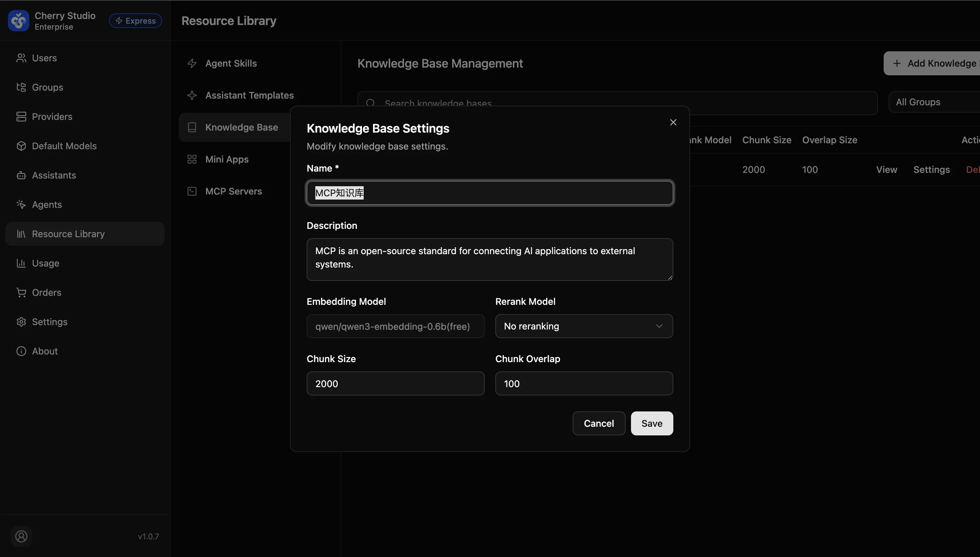Click the Settings action in table row
980x557 pixels.
point(931,170)
